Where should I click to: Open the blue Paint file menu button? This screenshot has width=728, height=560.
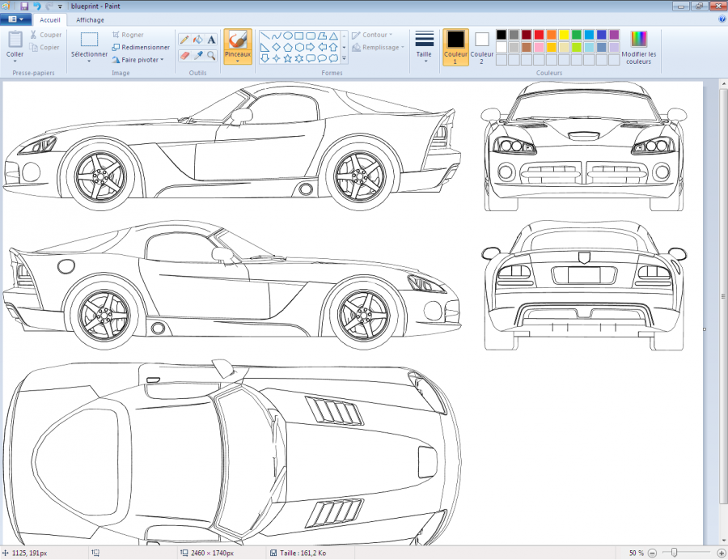[x=15, y=19]
